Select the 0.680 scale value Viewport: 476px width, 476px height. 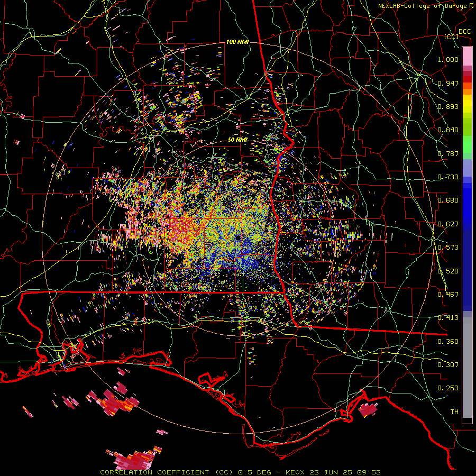(448, 200)
